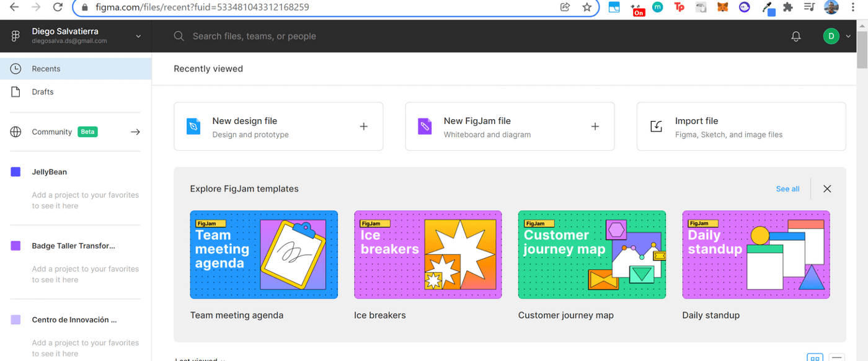Open notifications bell
The image size is (868, 361).
[x=797, y=37]
